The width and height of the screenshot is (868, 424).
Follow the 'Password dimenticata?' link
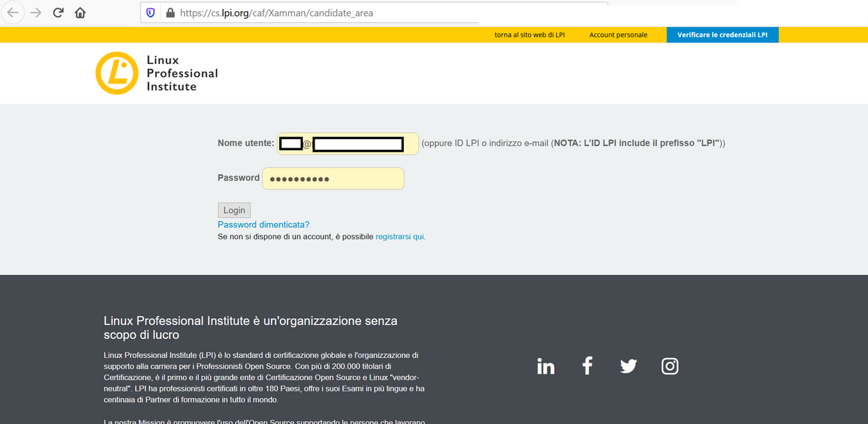point(264,225)
